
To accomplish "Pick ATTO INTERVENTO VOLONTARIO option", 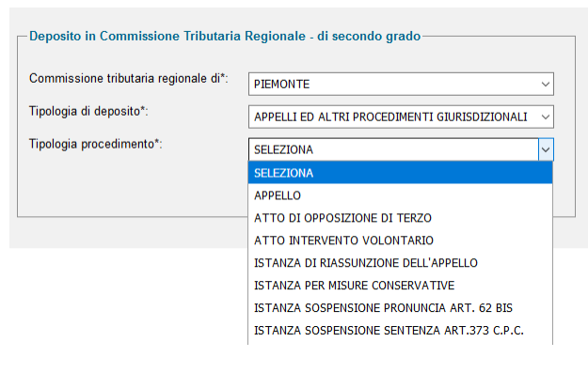I will [400, 241].
